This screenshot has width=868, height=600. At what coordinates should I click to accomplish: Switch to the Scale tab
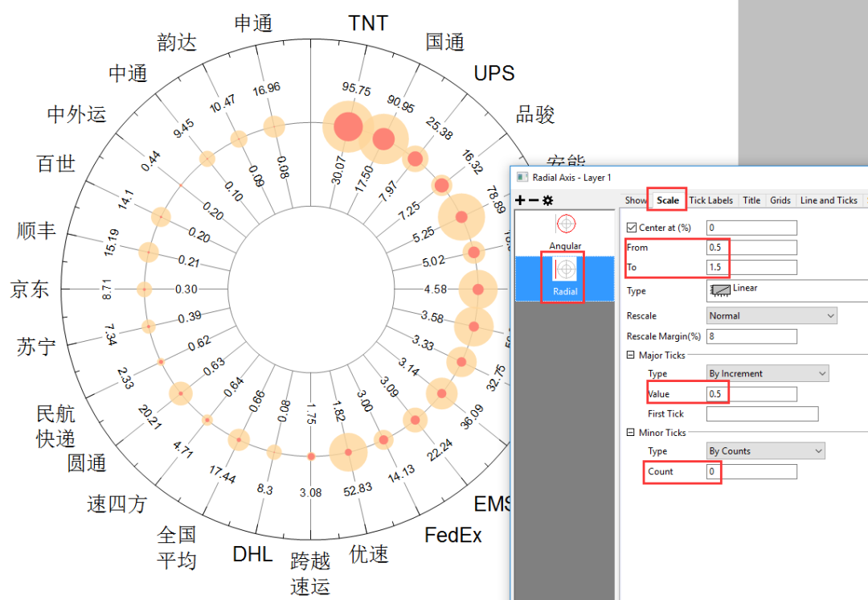[668, 200]
